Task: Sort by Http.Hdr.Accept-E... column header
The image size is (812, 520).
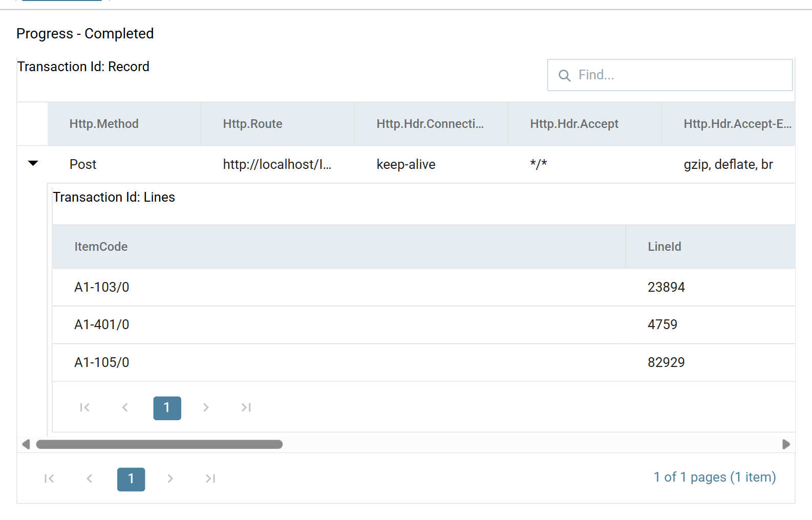Action: [x=729, y=124]
